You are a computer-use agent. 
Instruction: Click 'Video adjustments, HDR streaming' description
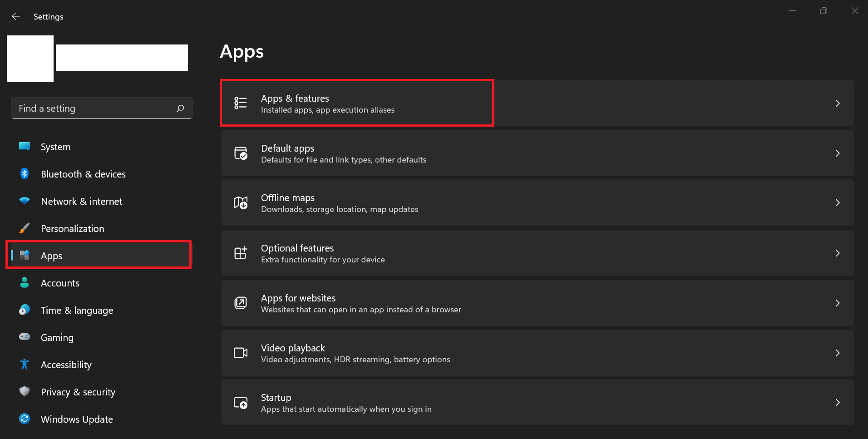355,360
